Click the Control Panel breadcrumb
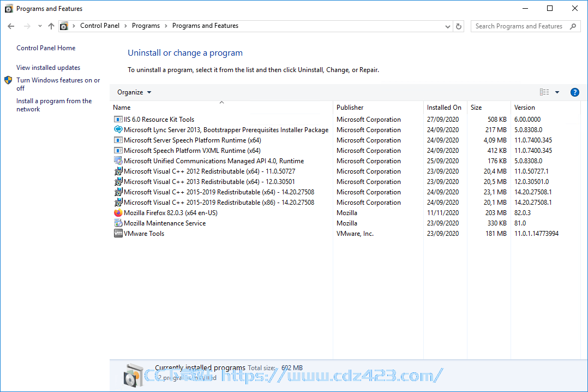This screenshot has height=392, width=588. tap(100, 26)
